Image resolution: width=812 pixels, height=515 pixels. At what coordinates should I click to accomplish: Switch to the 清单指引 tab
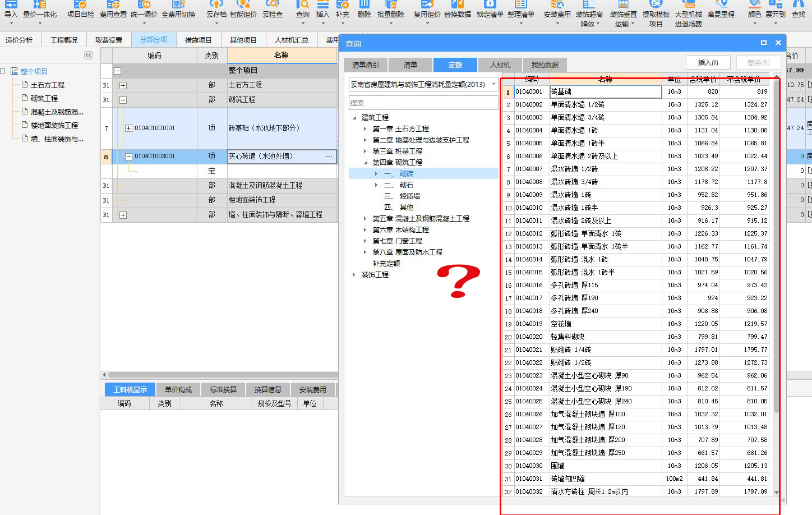click(x=365, y=65)
